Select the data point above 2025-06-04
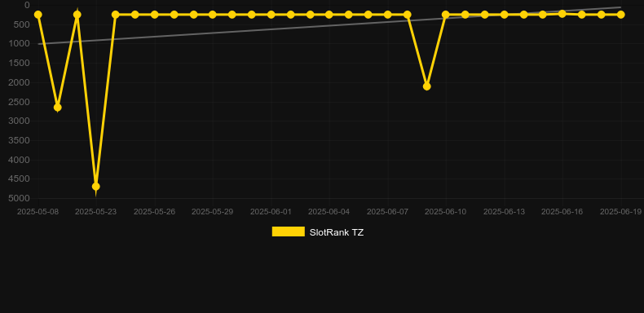Viewport: 644px width, 313px height. click(329, 15)
